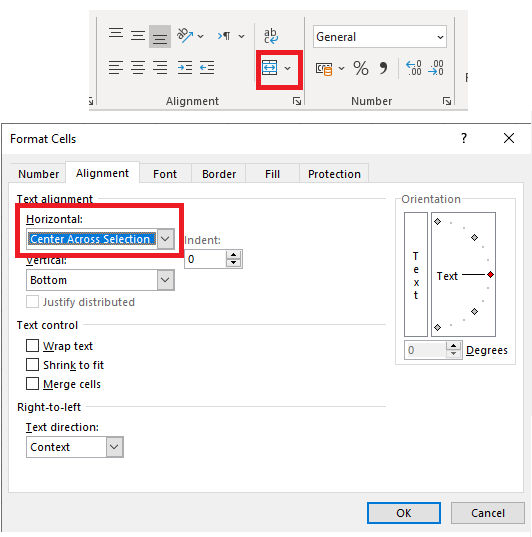Screen dimensions: 532x537
Task: Select the Bottom Align icon
Action: (160, 37)
